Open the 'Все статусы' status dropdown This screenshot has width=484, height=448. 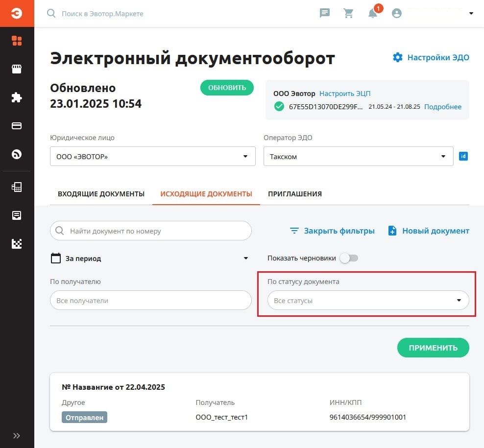coord(368,300)
